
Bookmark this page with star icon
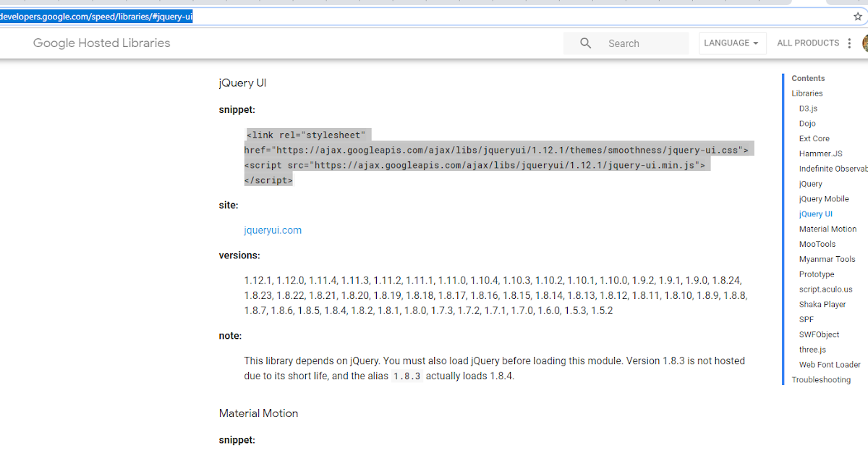click(858, 17)
